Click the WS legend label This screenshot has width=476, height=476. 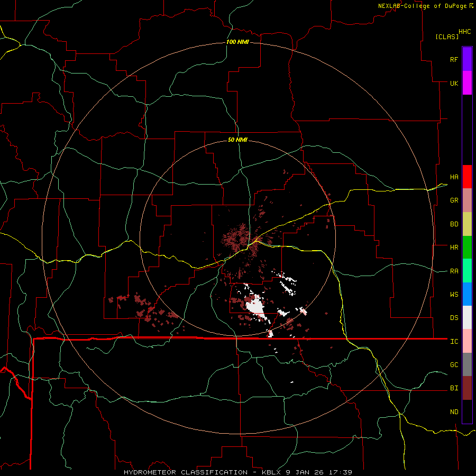click(x=454, y=295)
